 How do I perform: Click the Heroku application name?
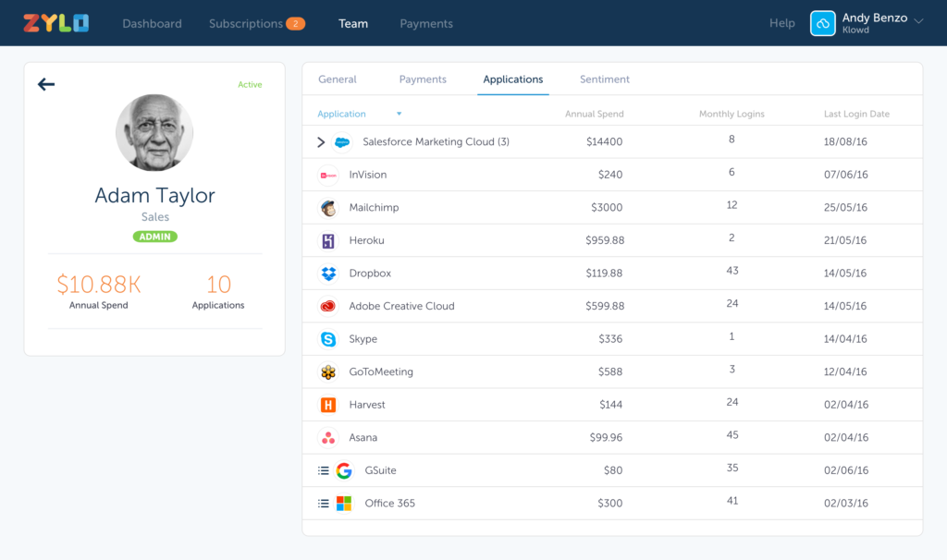366,240
